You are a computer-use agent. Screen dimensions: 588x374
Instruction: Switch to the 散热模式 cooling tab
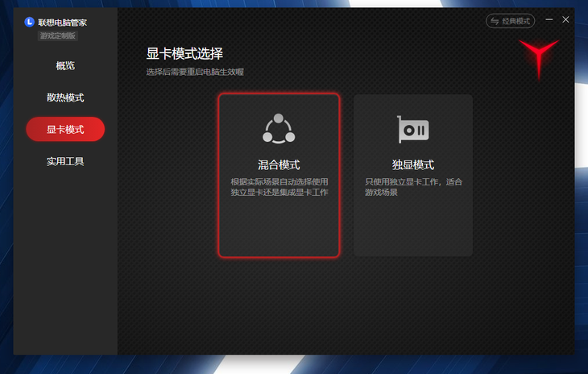65,98
